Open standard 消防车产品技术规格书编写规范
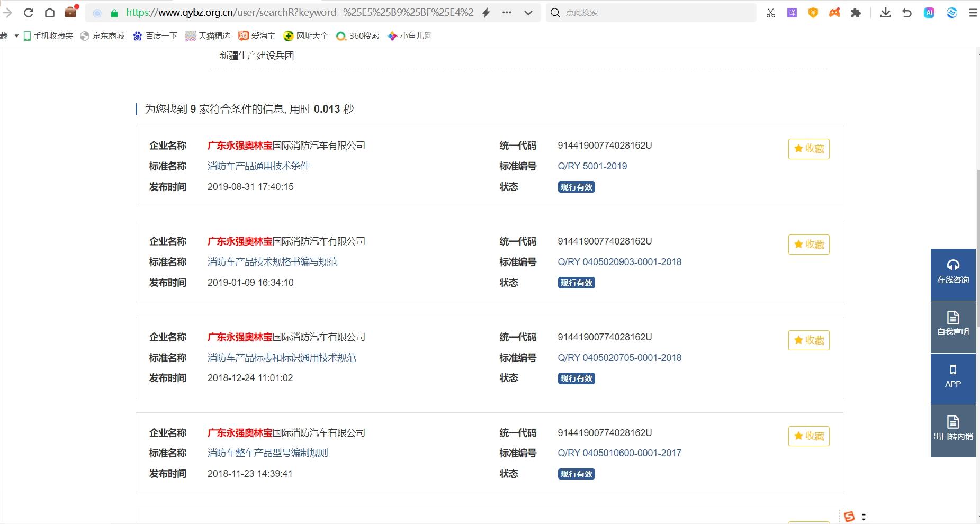The image size is (980, 524). pyautogui.click(x=272, y=262)
